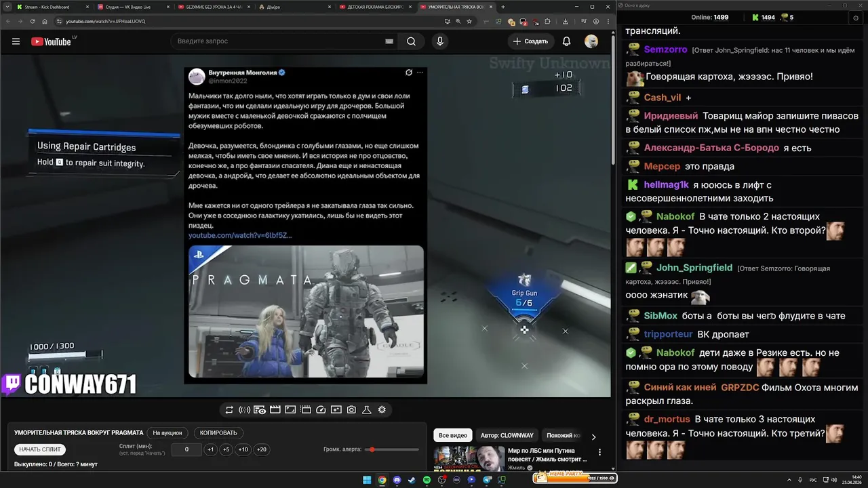
Task: Take a screenshot with the camera icon
Action: [351, 409]
